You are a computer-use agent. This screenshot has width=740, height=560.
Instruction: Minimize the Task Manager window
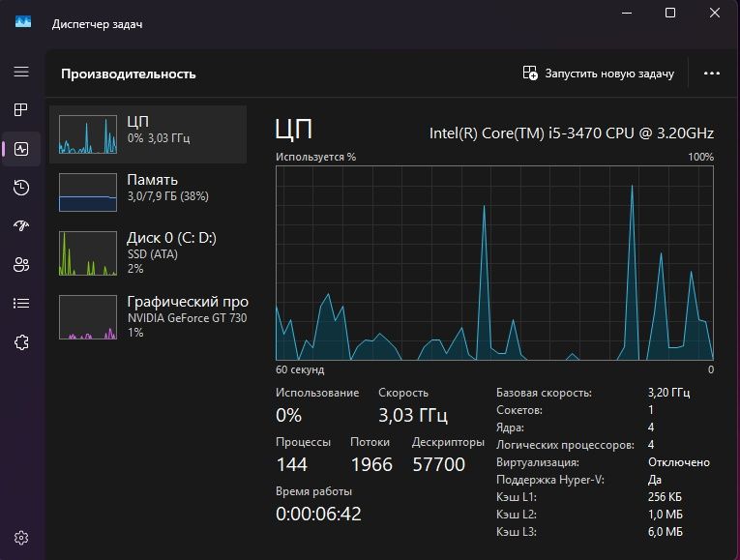pyautogui.click(x=627, y=13)
